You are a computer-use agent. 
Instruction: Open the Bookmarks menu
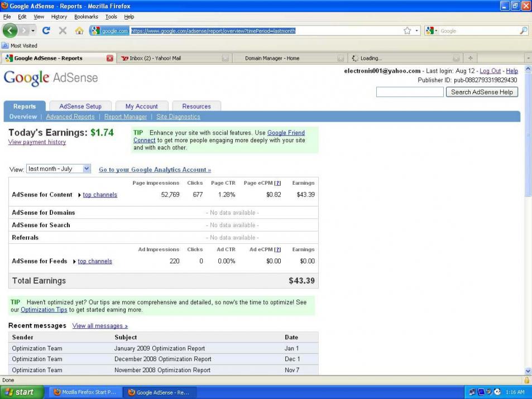(x=86, y=17)
